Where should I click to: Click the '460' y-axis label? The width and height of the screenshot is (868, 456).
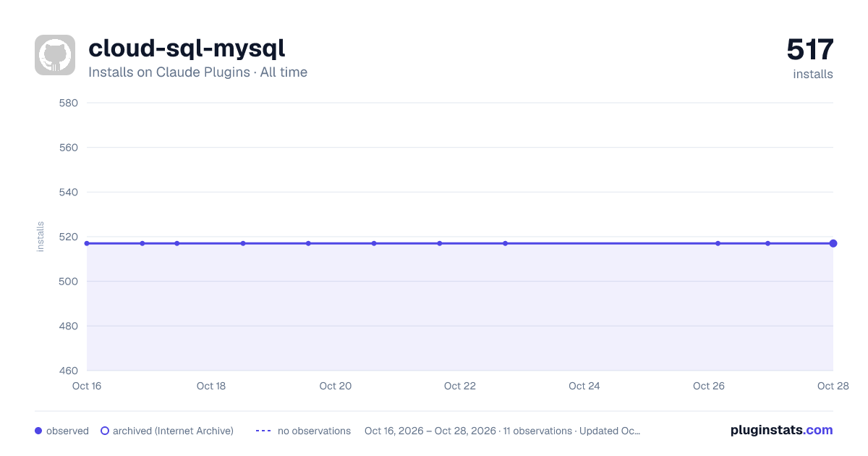(69, 371)
